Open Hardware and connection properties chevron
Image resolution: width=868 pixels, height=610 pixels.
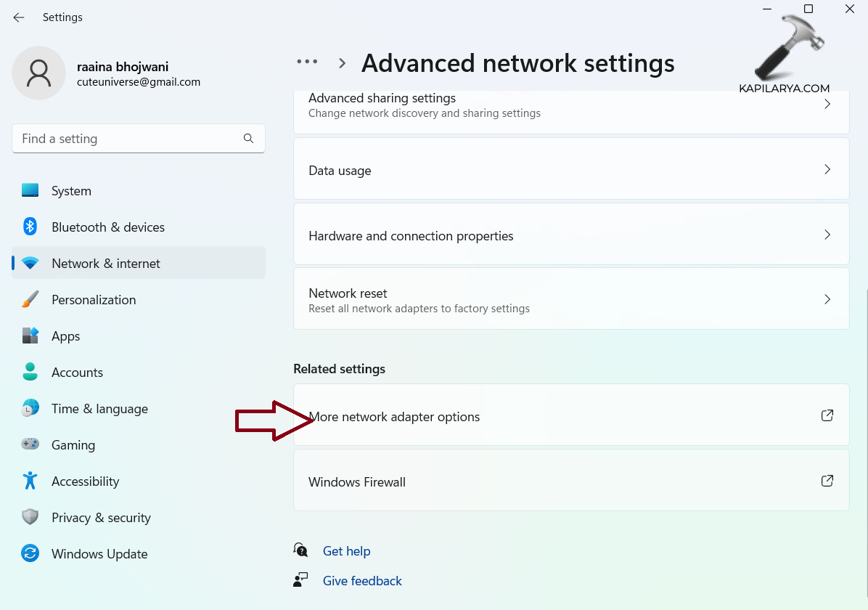pyautogui.click(x=827, y=235)
